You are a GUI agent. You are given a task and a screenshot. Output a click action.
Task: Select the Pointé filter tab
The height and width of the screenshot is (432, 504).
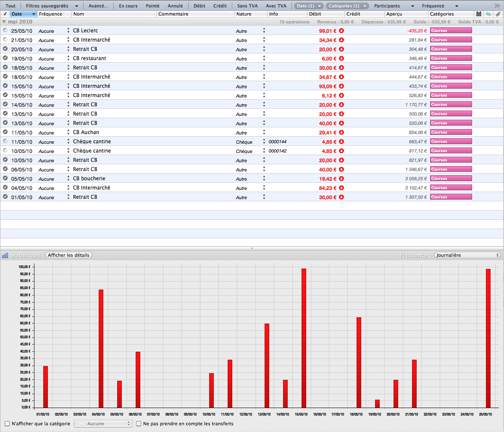click(x=152, y=6)
